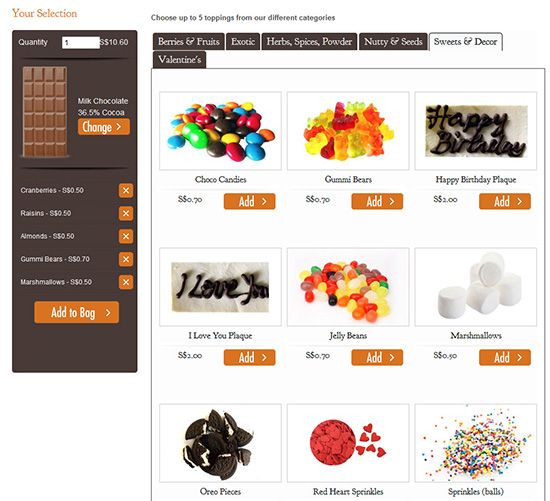
Task: Add Choco Candies topping
Action: 249,201
